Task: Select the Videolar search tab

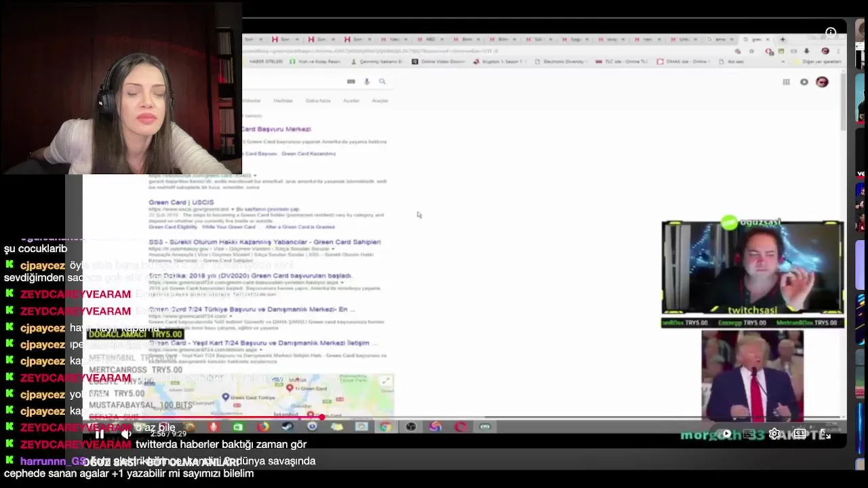Action: 251,100
